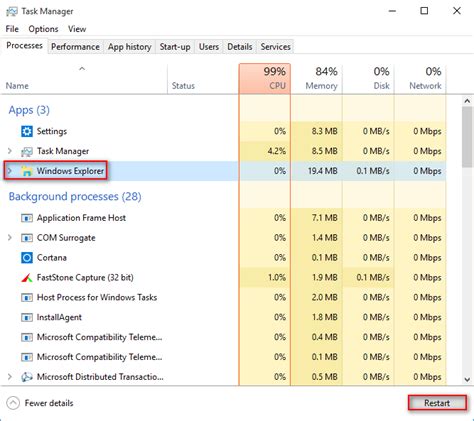Click the 4.2% CPU value
The width and height of the screenshot is (474, 421).
(x=277, y=151)
